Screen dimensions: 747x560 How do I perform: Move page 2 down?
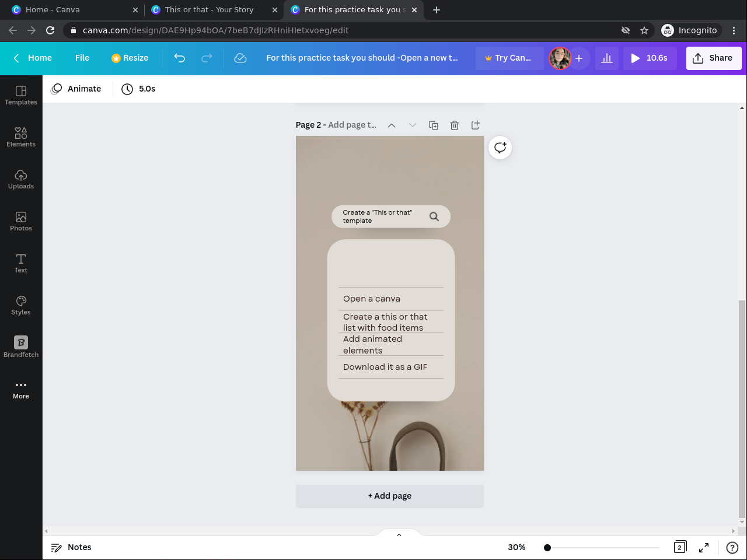[413, 125]
